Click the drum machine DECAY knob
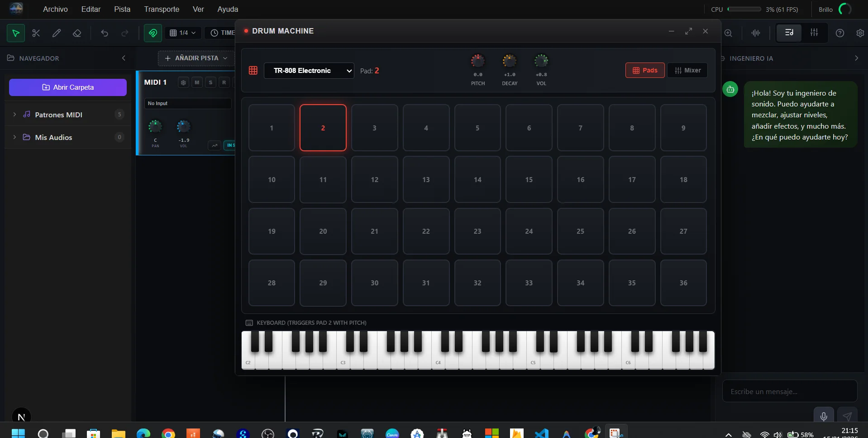Image resolution: width=868 pixels, height=438 pixels. (509, 61)
